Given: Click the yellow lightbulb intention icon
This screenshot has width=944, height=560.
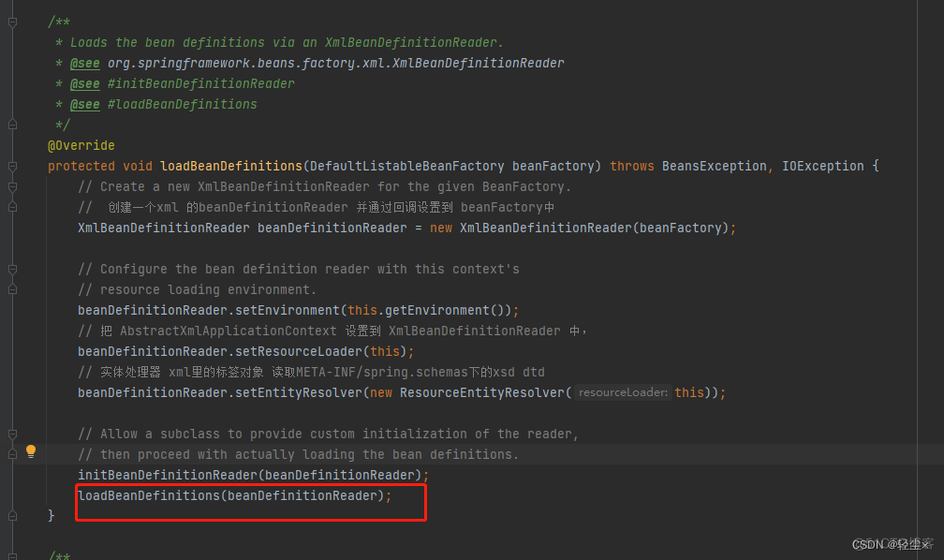Looking at the screenshot, I should [31, 450].
